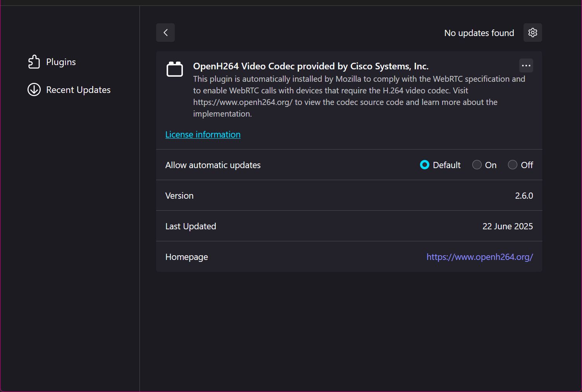Click the OpenH264 plugin block icon
The height and width of the screenshot is (392, 582).
tap(175, 69)
